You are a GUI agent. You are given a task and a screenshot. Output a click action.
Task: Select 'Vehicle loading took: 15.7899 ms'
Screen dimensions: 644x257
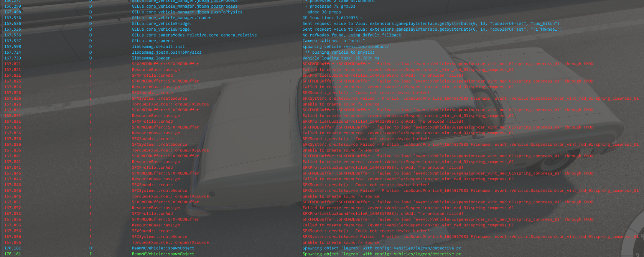click(x=341, y=58)
